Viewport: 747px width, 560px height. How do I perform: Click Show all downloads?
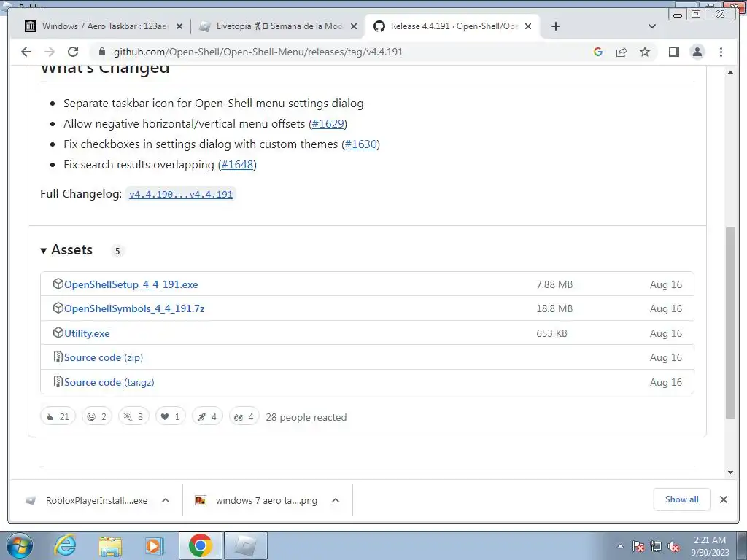tap(682, 499)
